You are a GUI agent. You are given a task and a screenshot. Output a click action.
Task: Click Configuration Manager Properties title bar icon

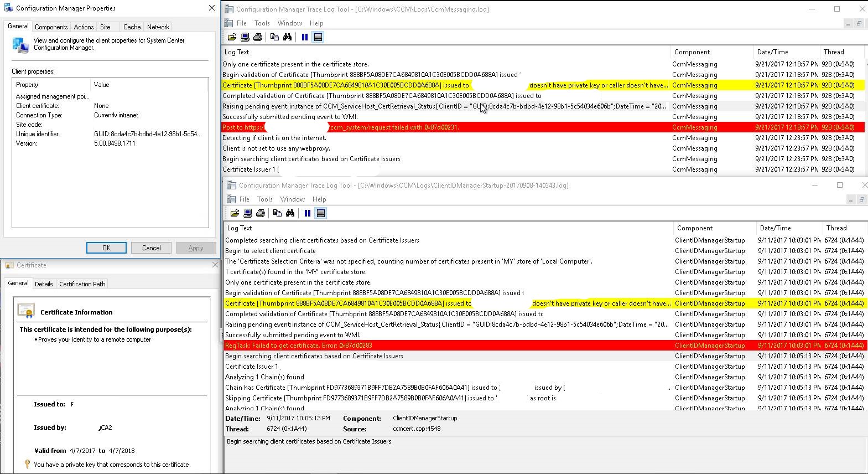coord(8,8)
